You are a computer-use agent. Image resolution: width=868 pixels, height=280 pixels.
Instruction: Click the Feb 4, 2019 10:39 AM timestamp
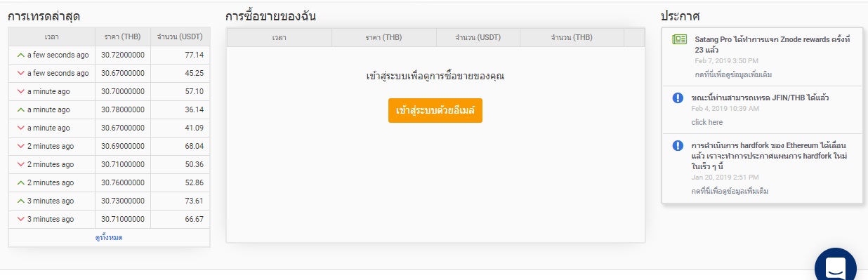725,109
